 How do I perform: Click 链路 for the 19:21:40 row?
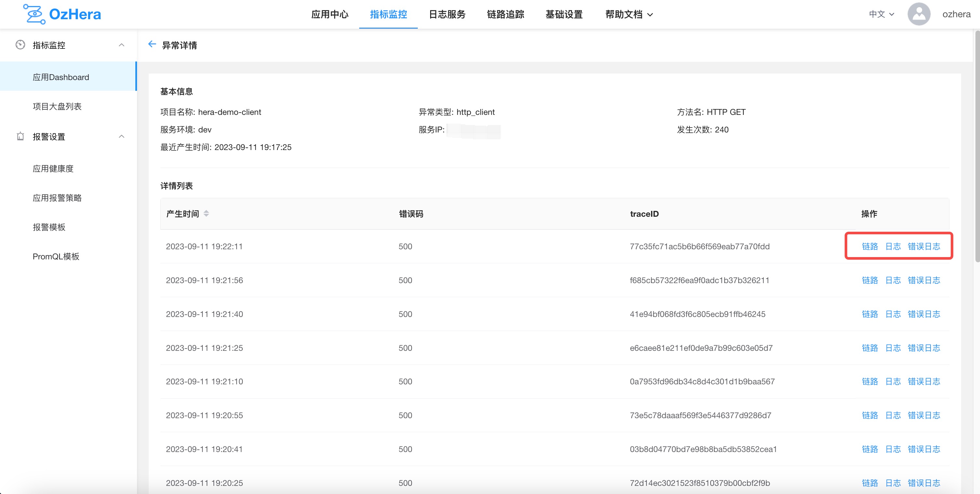(x=870, y=314)
